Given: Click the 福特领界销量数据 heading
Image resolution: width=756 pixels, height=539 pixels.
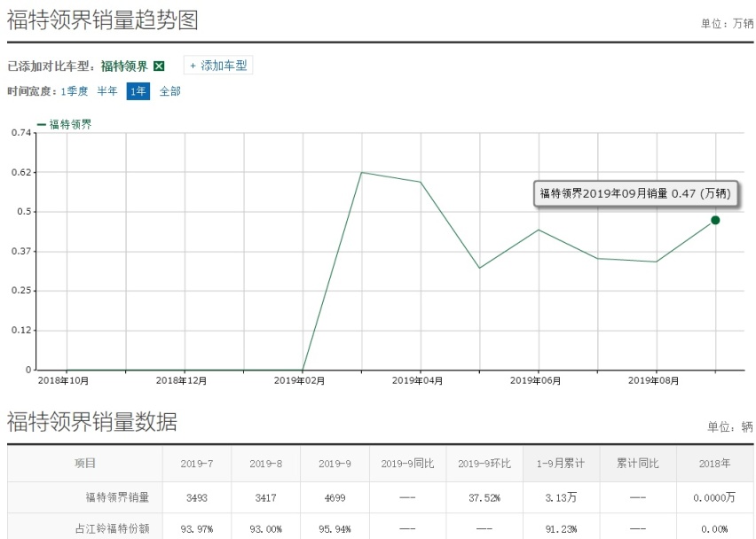Looking at the screenshot, I should [92, 421].
